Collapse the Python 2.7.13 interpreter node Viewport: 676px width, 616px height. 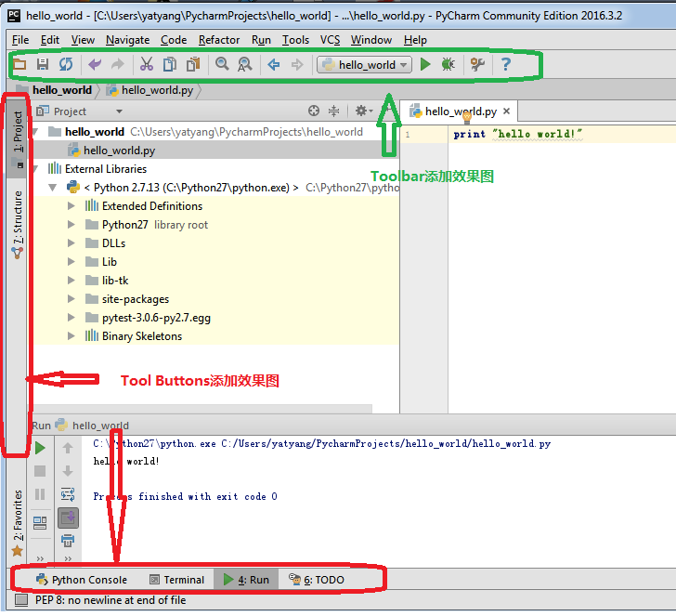(53, 188)
